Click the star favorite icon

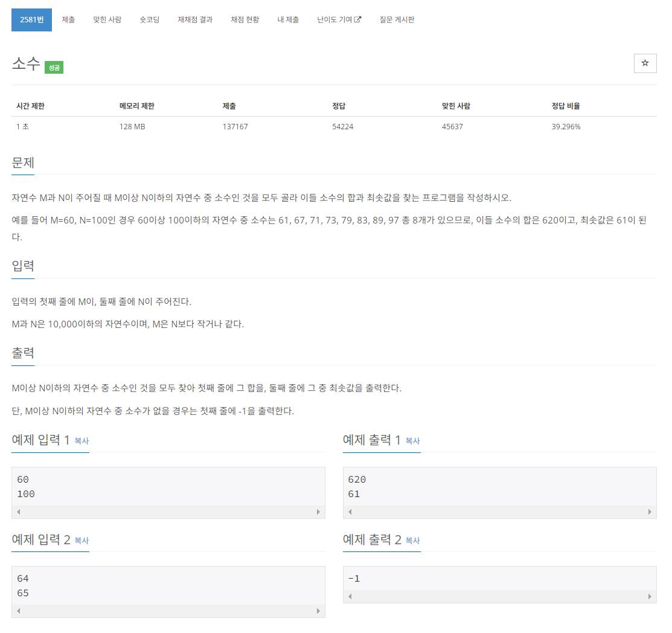pos(645,63)
